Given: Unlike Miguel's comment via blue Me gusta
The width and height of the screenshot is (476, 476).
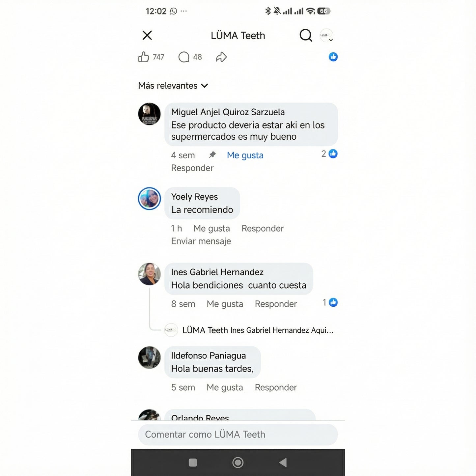Looking at the screenshot, I should pos(245,155).
